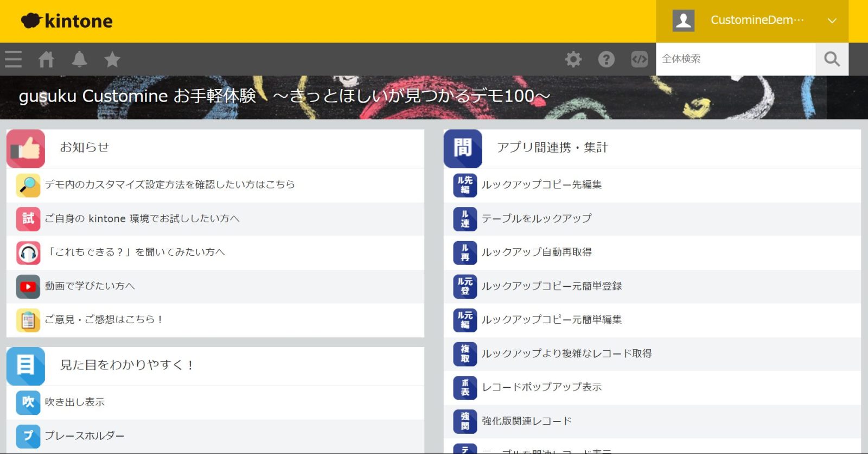The width and height of the screenshot is (868, 454).
Task: Click the user avatar icon
Action: coord(684,21)
